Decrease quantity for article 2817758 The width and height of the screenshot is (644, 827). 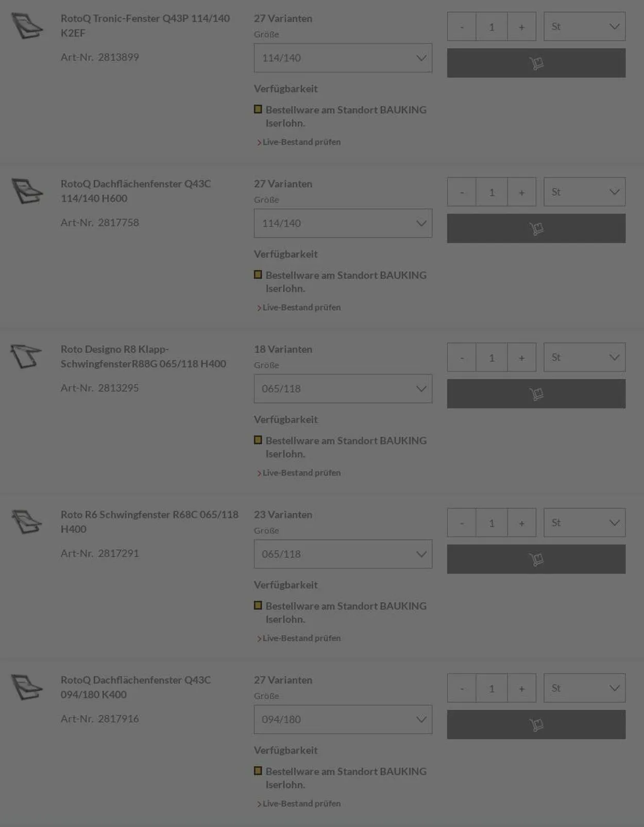coord(462,192)
